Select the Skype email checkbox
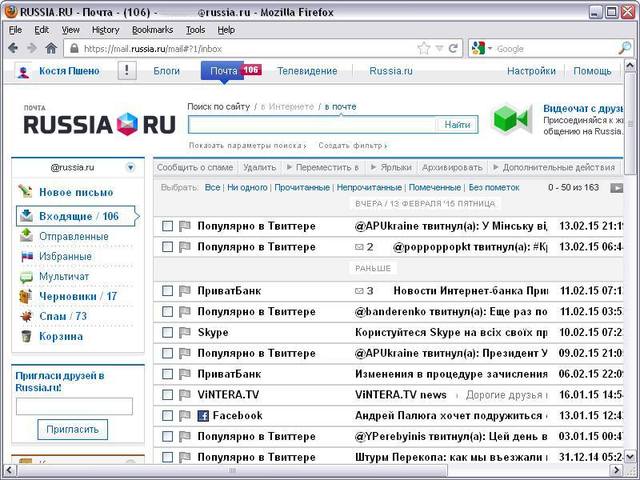Screen dimensions: 640x480 pos(168,332)
